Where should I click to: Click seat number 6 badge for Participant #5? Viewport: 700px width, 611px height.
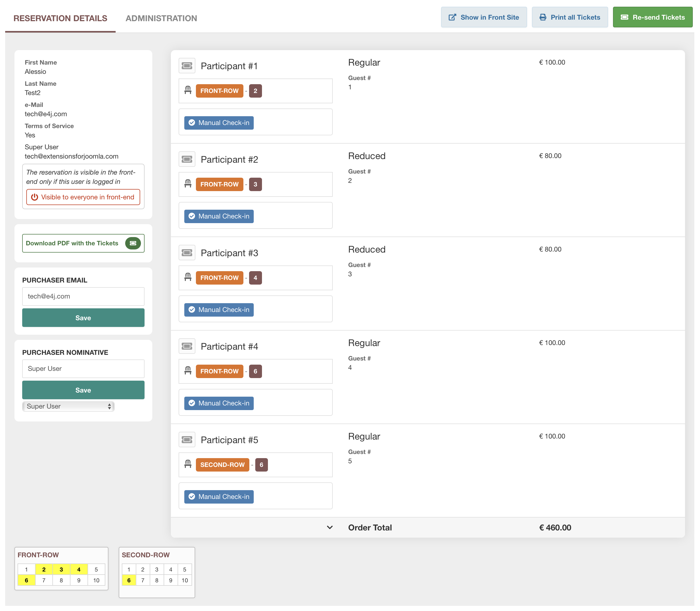click(x=261, y=464)
